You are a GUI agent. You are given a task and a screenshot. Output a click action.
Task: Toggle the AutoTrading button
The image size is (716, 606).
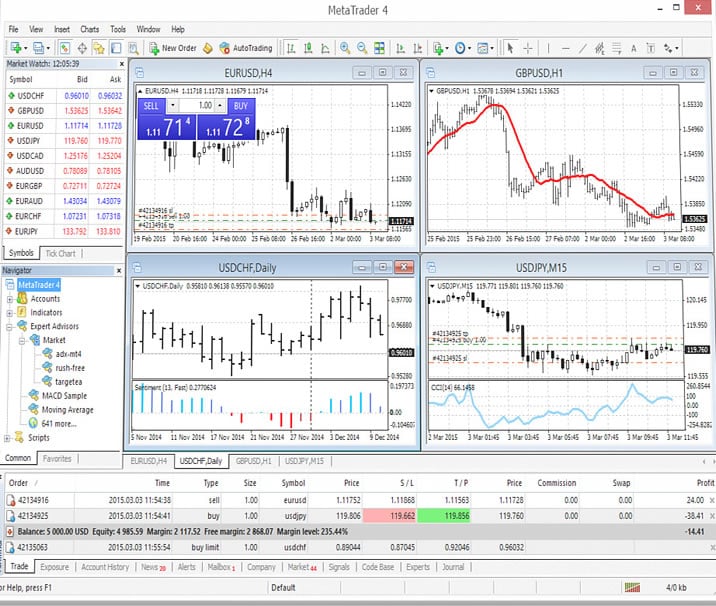coord(246,48)
